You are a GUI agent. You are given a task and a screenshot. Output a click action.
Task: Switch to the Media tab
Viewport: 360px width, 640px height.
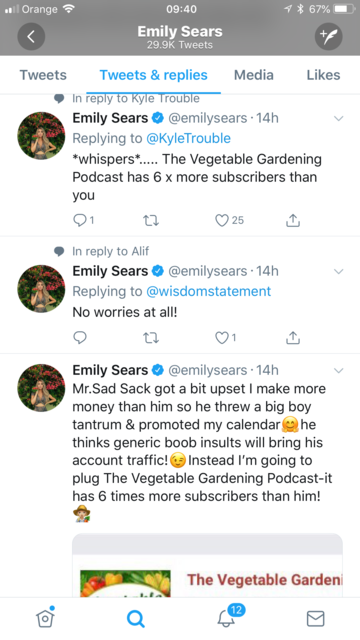(253, 75)
